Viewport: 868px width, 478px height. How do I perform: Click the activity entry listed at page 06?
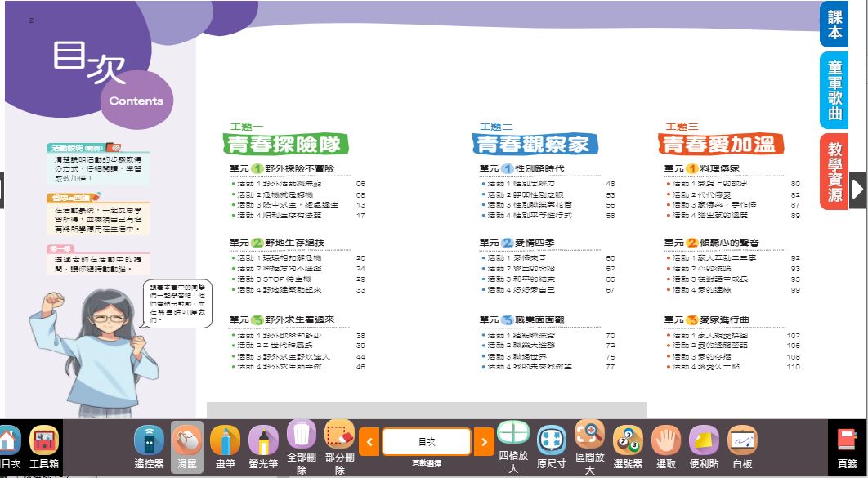298,184
